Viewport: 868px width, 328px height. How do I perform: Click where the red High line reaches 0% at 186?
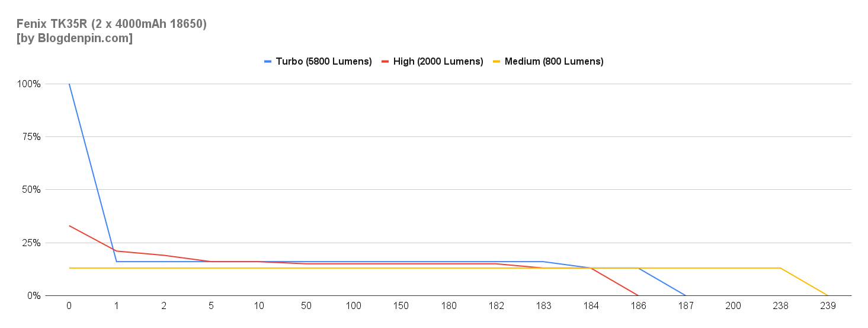pos(638,295)
